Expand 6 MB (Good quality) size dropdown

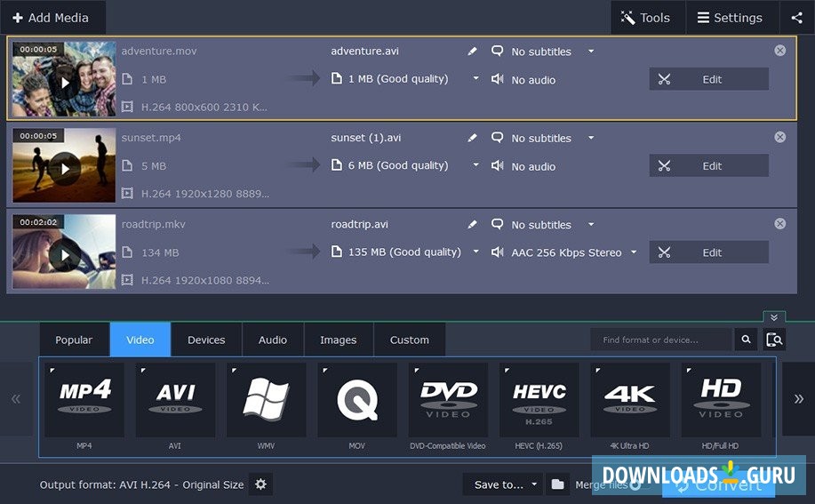[x=475, y=165]
